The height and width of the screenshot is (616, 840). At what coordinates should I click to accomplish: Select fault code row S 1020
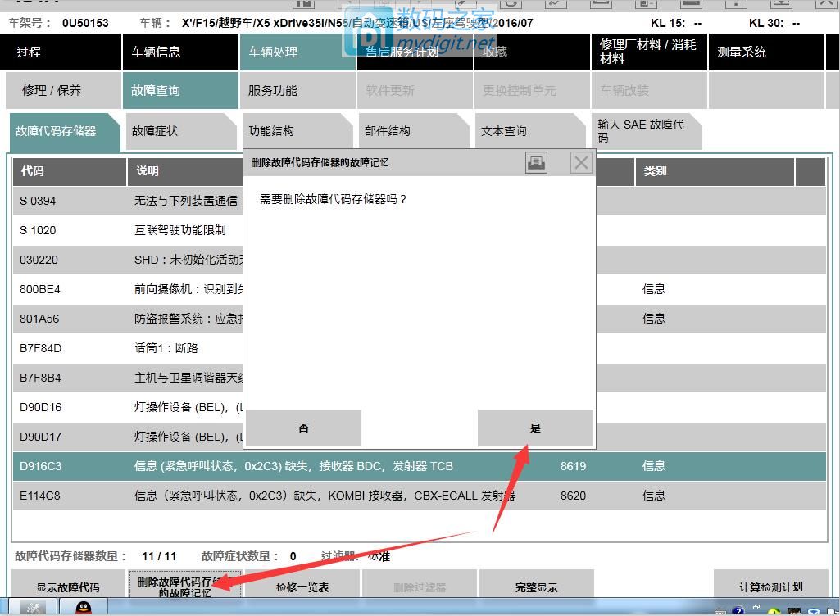pyautogui.click(x=419, y=230)
